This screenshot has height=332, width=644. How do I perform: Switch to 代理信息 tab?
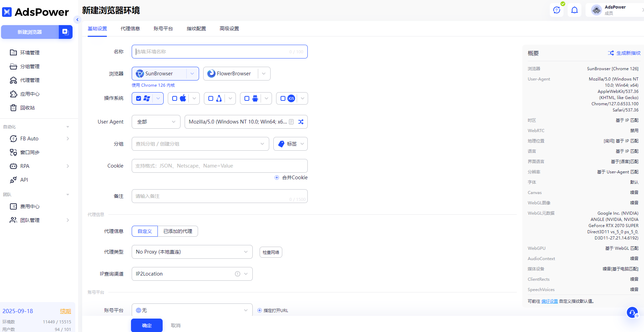pyautogui.click(x=130, y=29)
